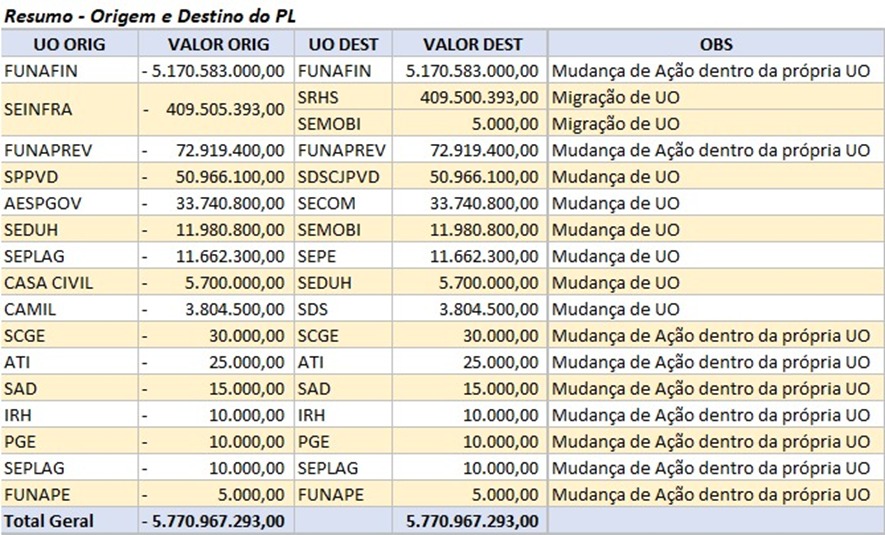This screenshot has width=885, height=535.
Task: Click the Total Geral label cell
Action: click(69, 520)
